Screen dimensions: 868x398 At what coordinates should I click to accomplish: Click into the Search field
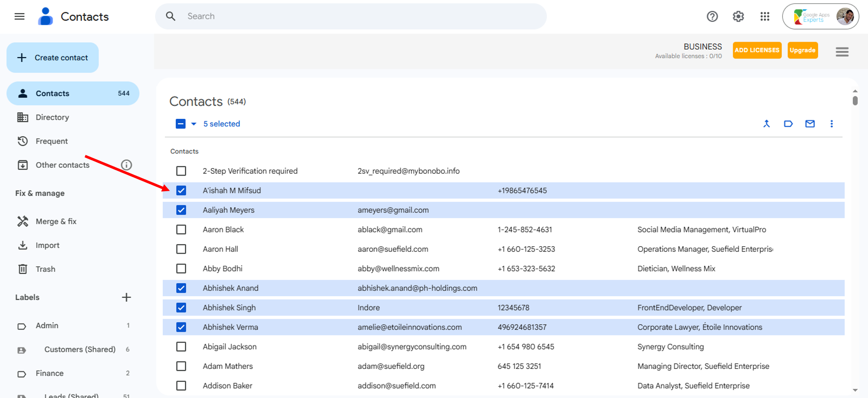[x=351, y=16]
